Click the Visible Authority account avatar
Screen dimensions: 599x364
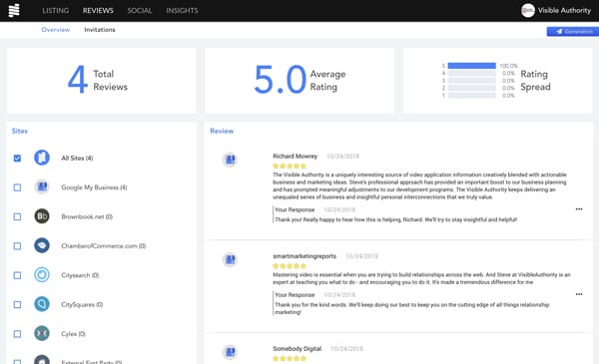(528, 10)
